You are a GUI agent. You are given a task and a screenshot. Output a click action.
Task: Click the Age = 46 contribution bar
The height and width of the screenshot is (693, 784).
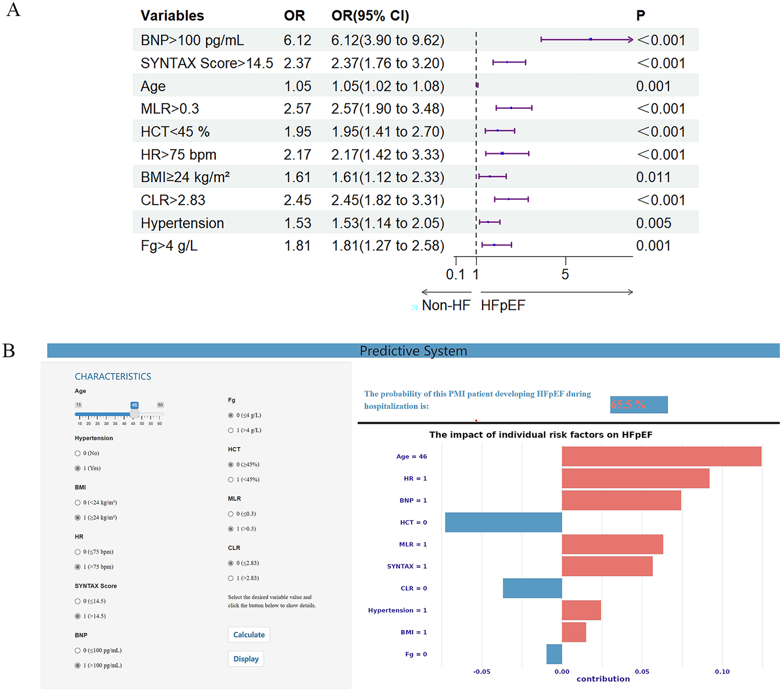661,456
